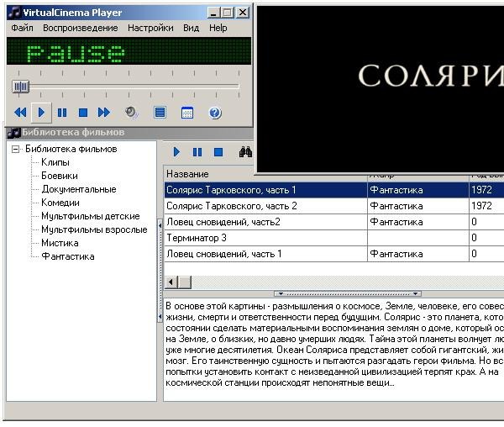Stop playback in the main player toolbar
Image resolution: width=504 pixels, height=427 pixels.
pos(83,113)
